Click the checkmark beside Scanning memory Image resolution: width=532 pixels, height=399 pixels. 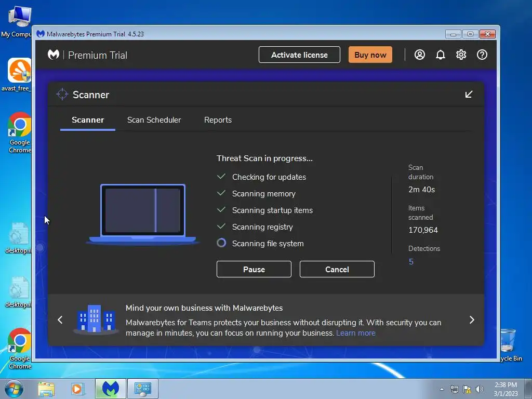(221, 193)
